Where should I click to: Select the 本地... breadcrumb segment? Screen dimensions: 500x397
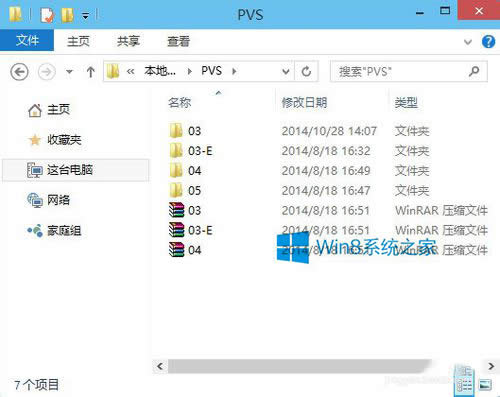(x=160, y=71)
